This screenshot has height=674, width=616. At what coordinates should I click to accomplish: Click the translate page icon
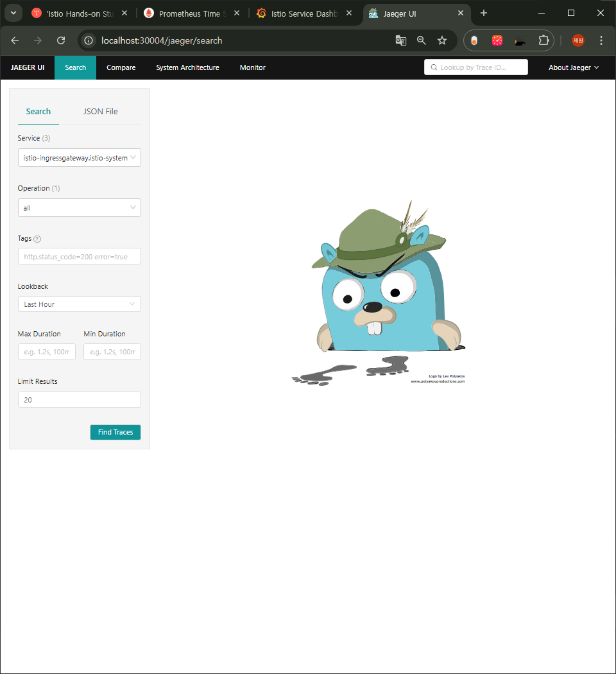(x=401, y=40)
